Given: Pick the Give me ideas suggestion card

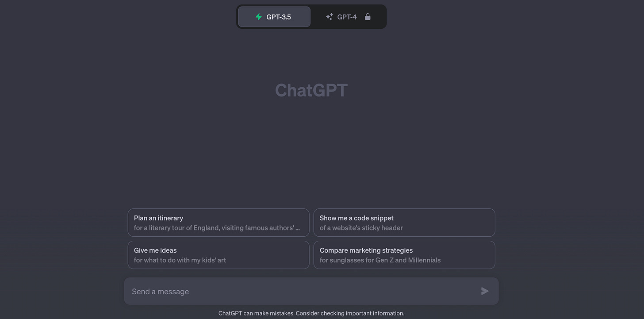Looking at the screenshot, I should coord(218,255).
